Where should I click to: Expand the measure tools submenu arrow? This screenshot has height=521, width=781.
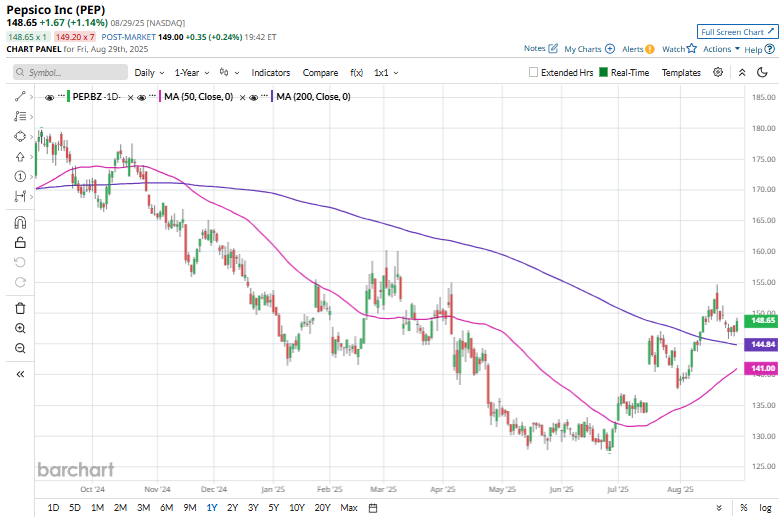point(31,196)
